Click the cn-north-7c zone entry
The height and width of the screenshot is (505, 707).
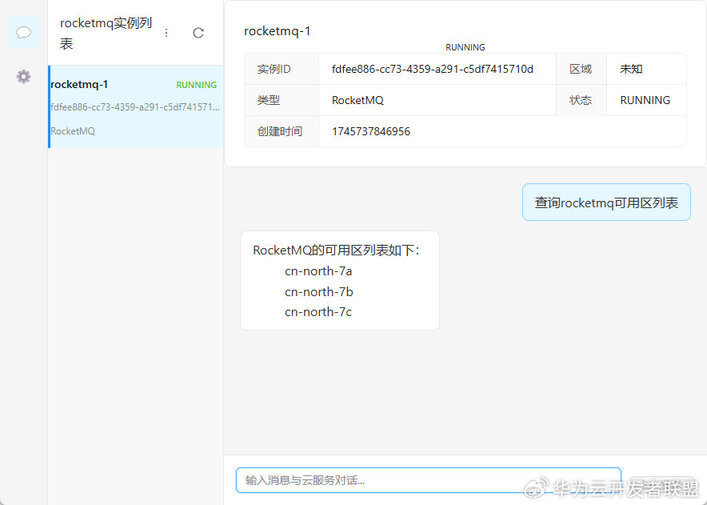[x=318, y=312]
